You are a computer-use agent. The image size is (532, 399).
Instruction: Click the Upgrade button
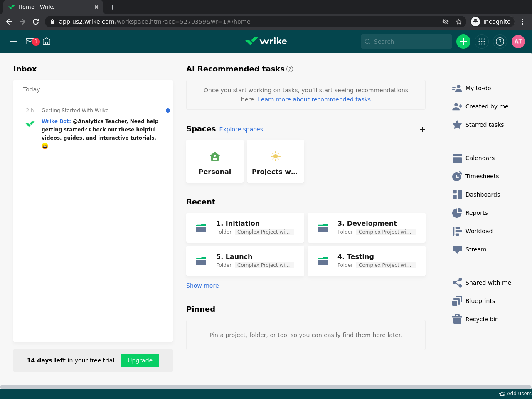click(140, 360)
